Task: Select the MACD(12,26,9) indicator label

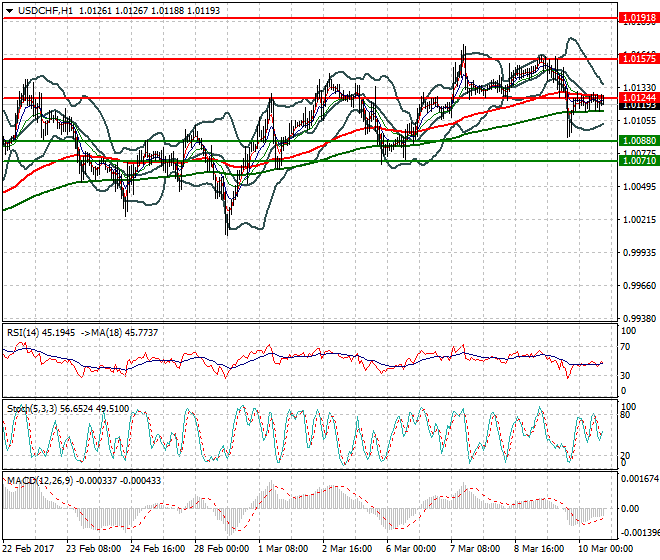Action: [40, 480]
